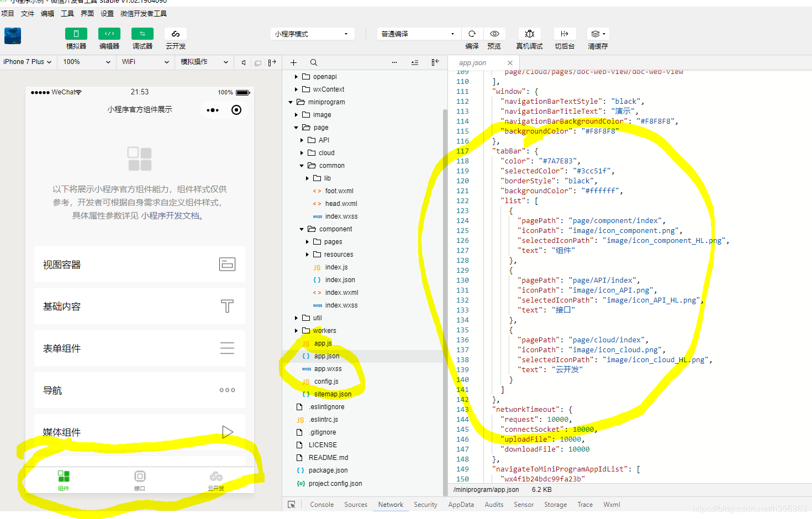Click the element inspector arrow icon
This screenshot has height=519, width=812.
coord(292,505)
